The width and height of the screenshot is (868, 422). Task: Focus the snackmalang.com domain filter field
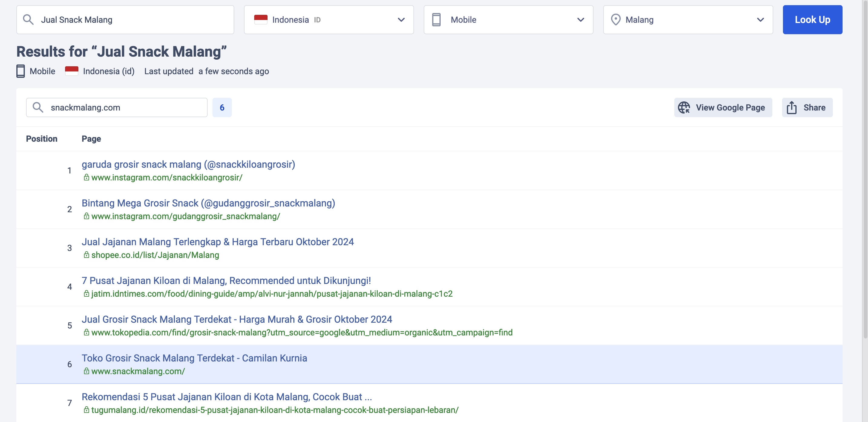[x=117, y=107]
